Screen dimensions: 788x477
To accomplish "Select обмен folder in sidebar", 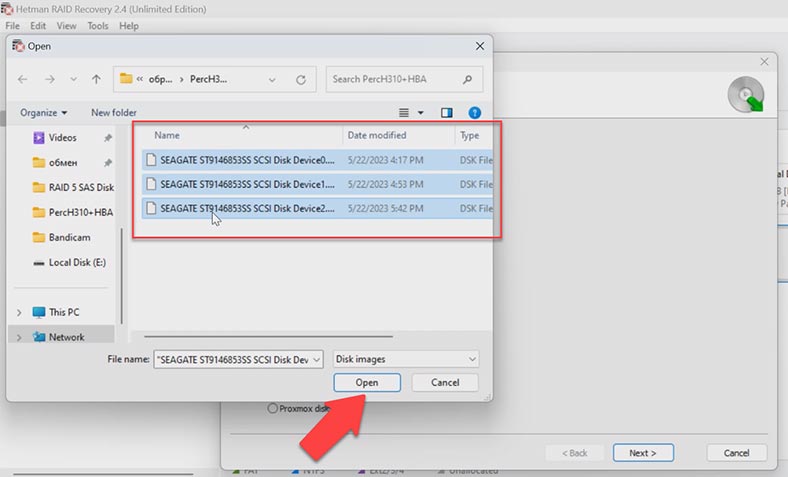I will pos(63,162).
